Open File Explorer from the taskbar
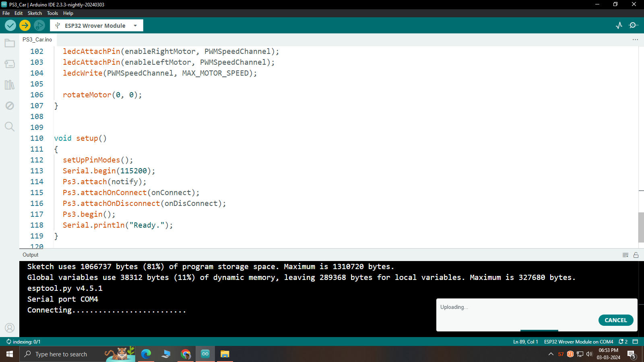This screenshot has height=362, width=644. [225, 354]
